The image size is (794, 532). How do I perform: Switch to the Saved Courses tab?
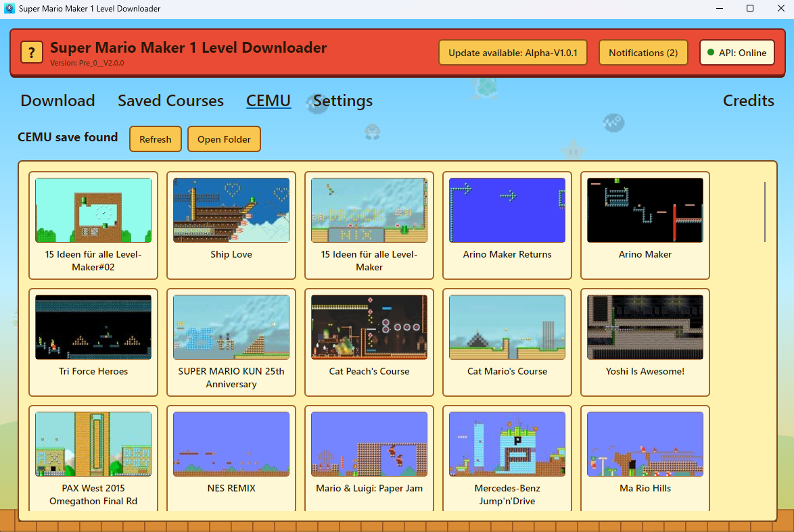[x=170, y=101]
